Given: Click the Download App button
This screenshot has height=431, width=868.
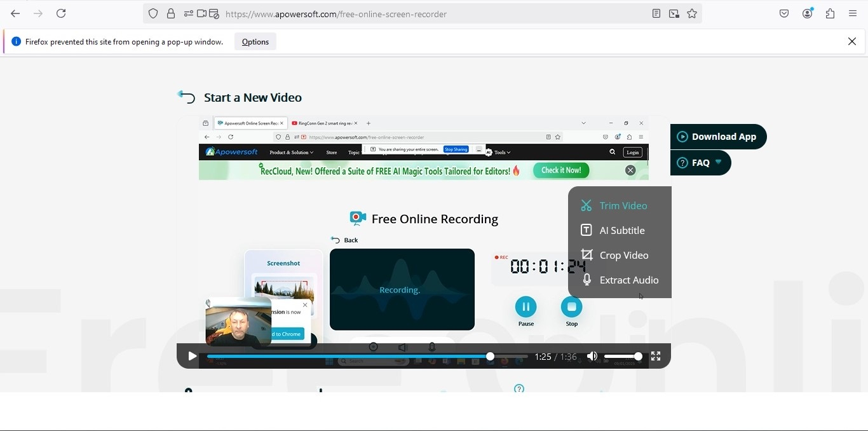Looking at the screenshot, I should pos(718,137).
